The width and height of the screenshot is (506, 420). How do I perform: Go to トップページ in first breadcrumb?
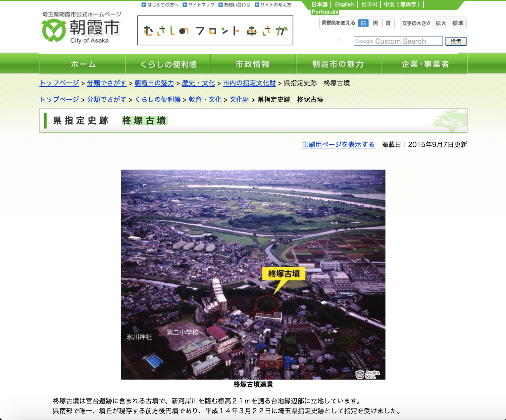tap(59, 83)
